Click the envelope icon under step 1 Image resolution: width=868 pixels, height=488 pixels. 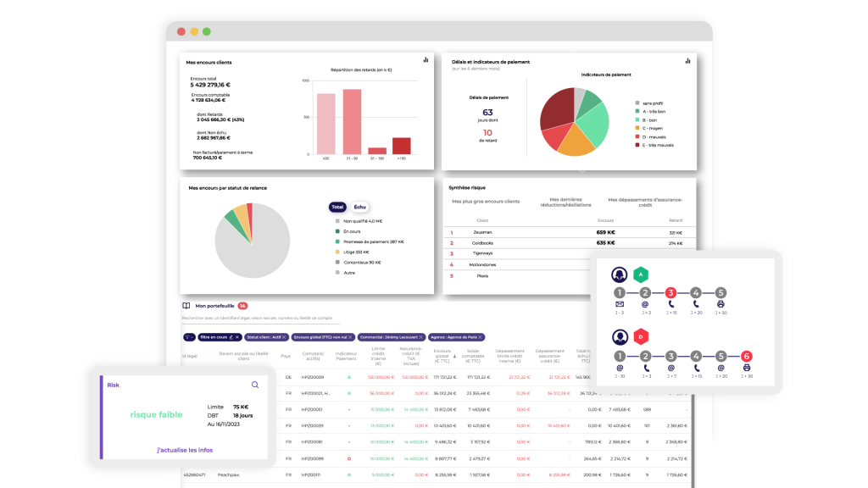point(620,304)
